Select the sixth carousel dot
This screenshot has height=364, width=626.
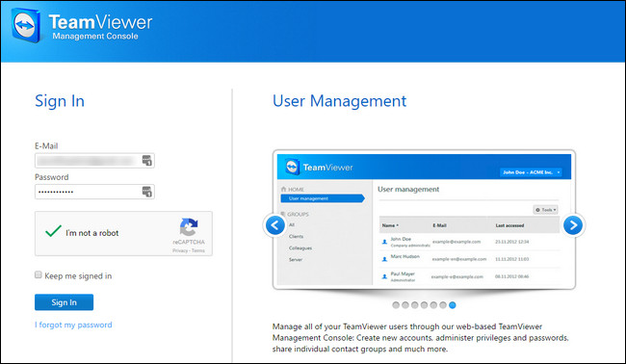[x=443, y=305]
